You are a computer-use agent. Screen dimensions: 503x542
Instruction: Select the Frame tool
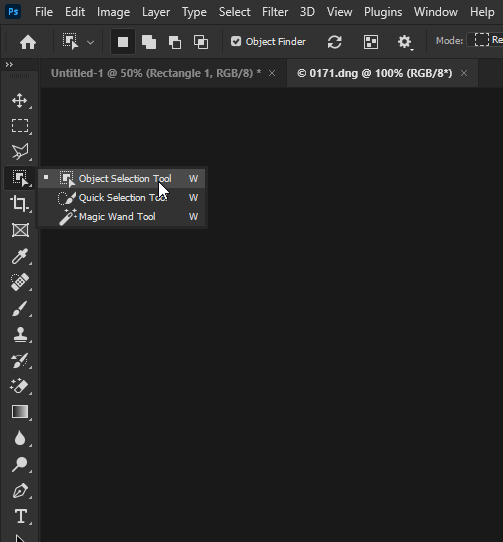(x=20, y=230)
